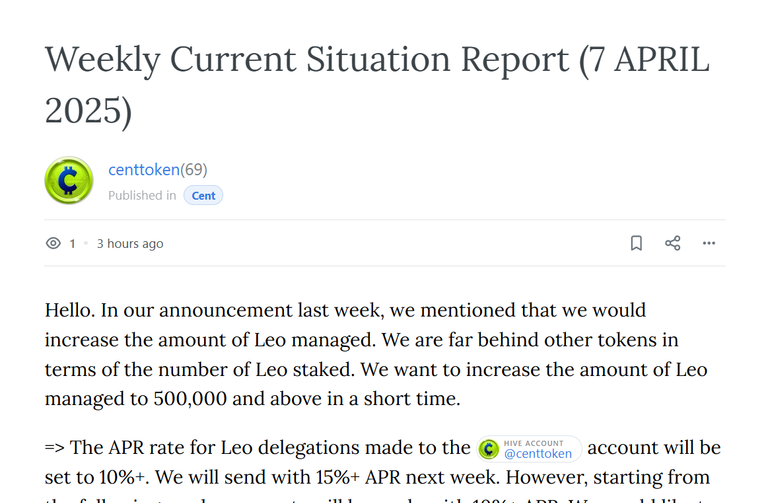Viewport: 768px width, 503px height.
Task: Click the Published in label
Action: coord(142,195)
